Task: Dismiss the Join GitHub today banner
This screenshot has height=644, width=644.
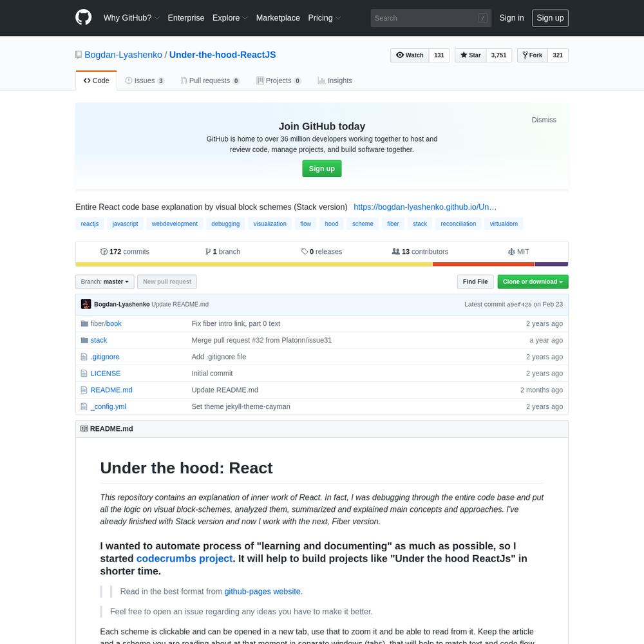Action: (x=544, y=120)
